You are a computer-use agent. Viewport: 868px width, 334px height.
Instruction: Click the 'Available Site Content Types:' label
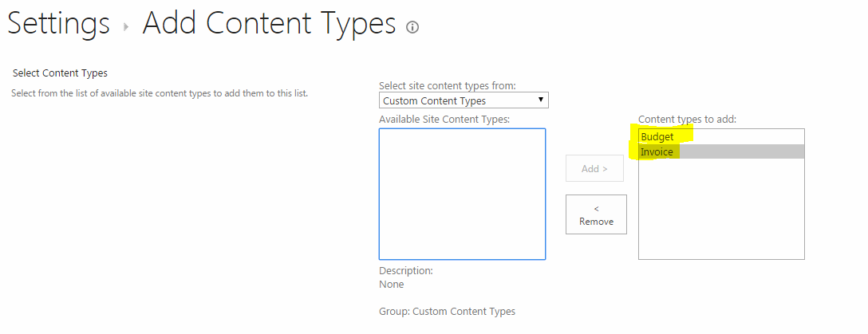[444, 119]
